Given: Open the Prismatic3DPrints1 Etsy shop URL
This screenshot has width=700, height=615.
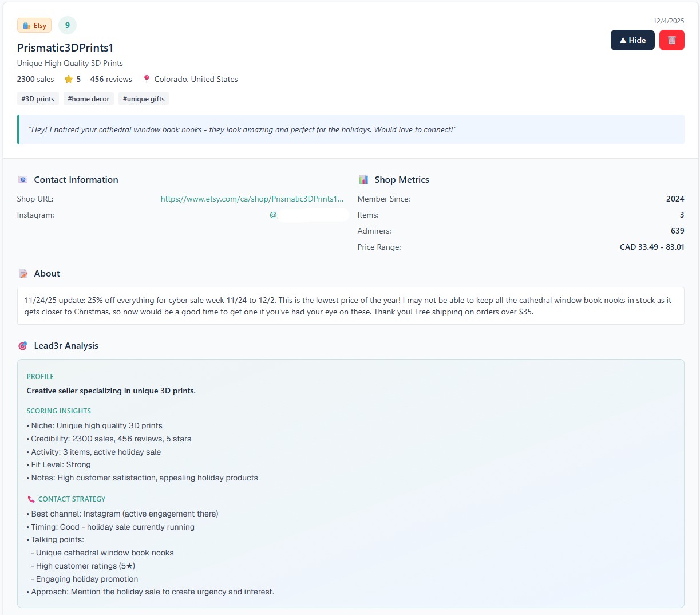Looking at the screenshot, I should [x=252, y=199].
